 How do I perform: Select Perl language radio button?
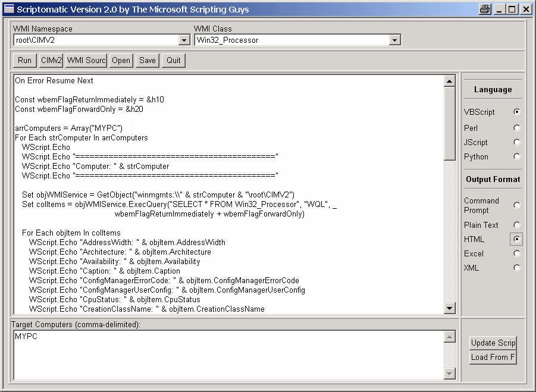pyautogui.click(x=516, y=128)
